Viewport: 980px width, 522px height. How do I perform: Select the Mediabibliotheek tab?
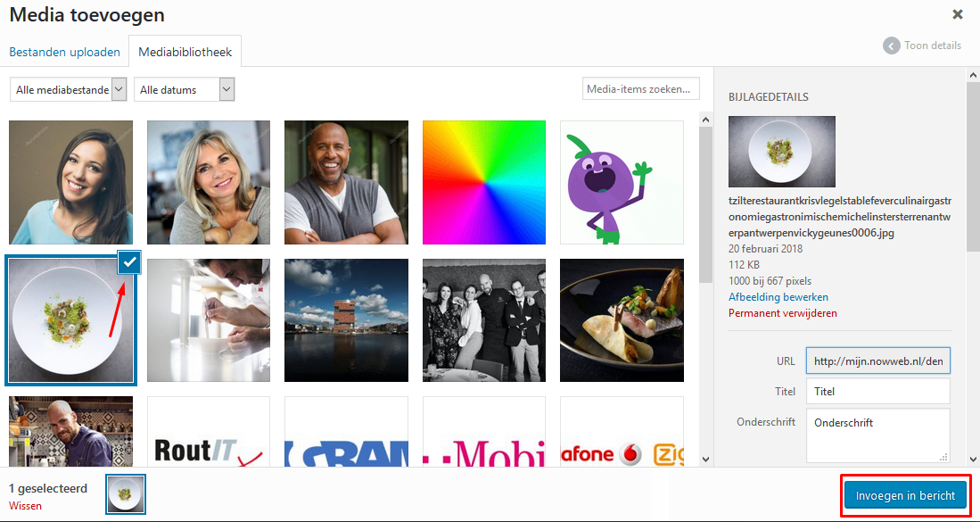[x=185, y=52]
